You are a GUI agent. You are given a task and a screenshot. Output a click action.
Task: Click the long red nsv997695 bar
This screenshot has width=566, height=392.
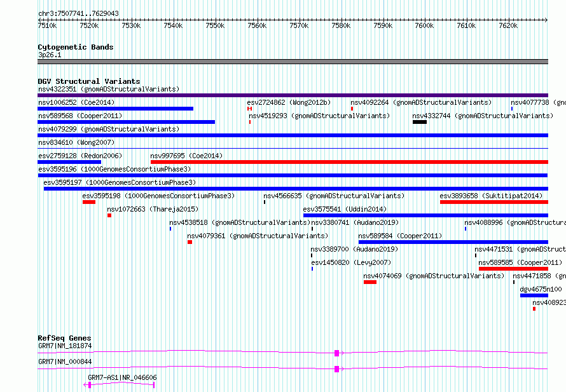point(349,162)
